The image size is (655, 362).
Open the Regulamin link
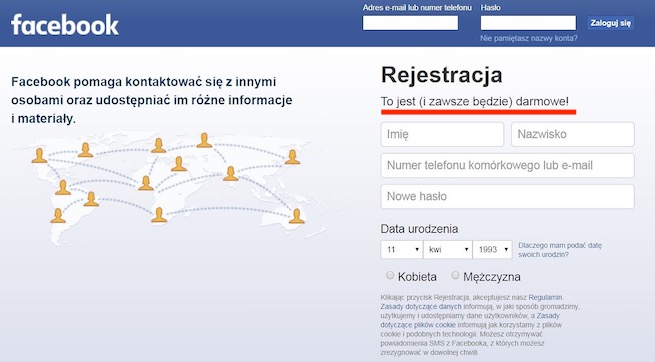545,297
